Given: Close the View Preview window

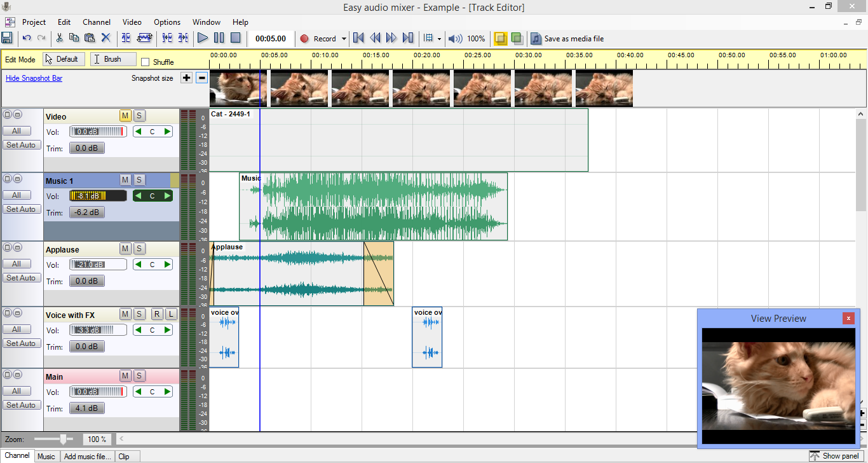Looking at the screenshot, I should 848,318.
